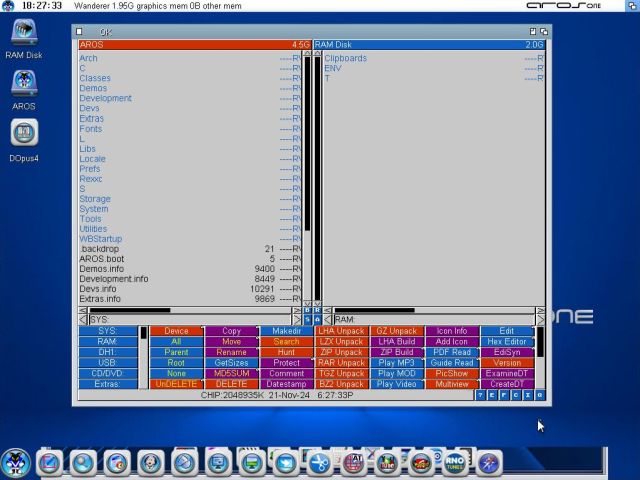Click the I icon in status bar
The width and height of the screenshot is (640, 480).
click(x=528, y=395)
